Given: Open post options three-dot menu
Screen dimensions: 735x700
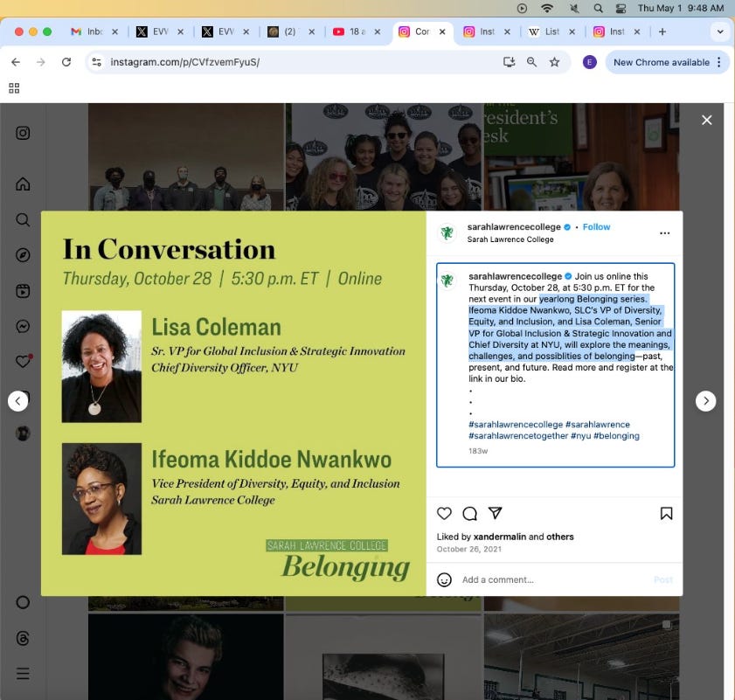Looking at the screenshot, I should coord(664,233).
